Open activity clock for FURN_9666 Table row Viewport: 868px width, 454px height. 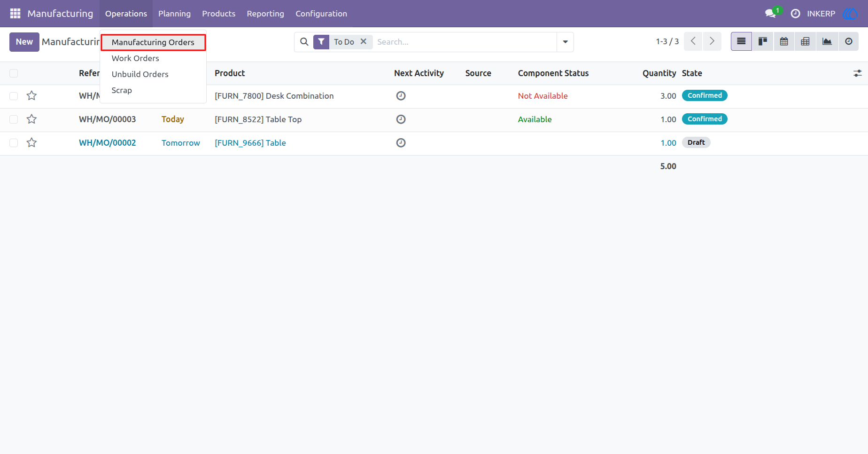pos(401,143)
